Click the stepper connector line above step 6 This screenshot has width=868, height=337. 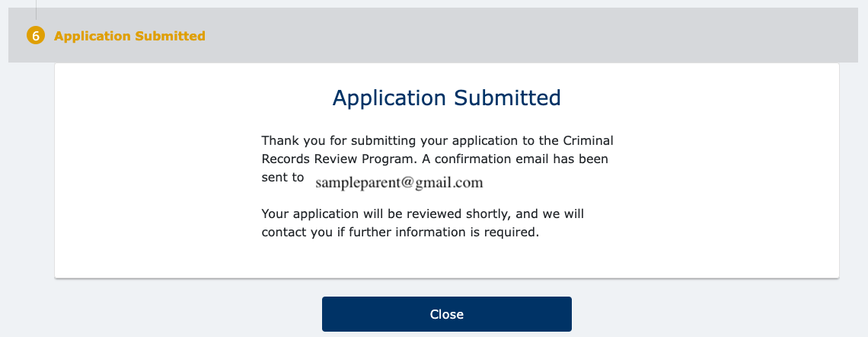pos(36,9)
